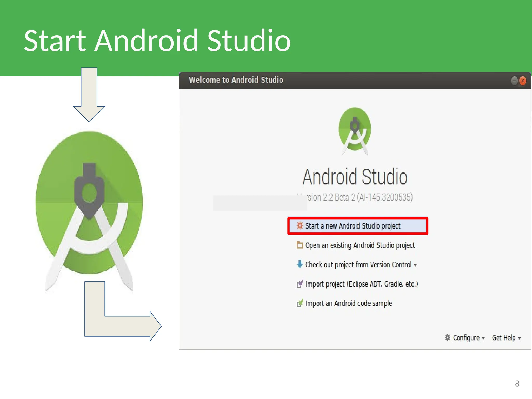This screenshot has width=532, height=399.
Task: Click the blue down-arrow Version Control icon
Action: [x=300, y=264]
